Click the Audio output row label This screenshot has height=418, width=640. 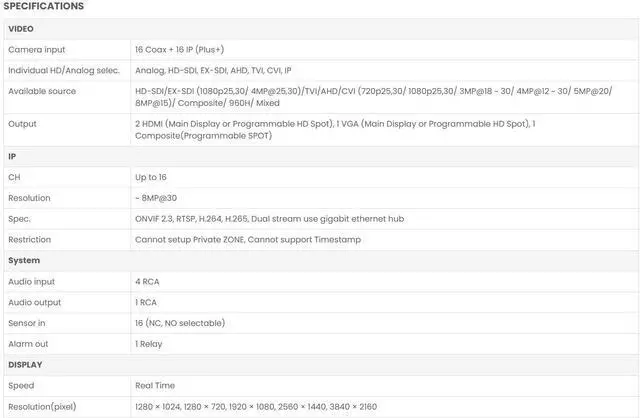(35, 302)
